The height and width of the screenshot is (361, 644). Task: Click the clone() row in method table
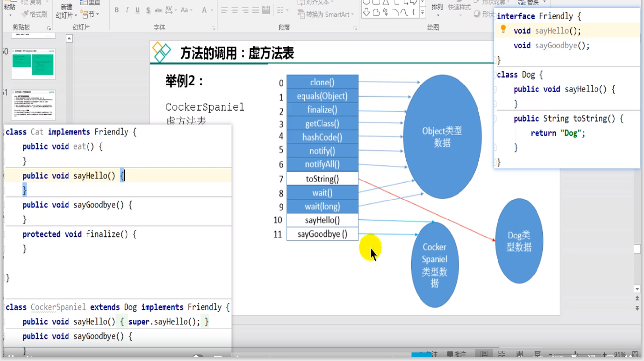(322, 82)
